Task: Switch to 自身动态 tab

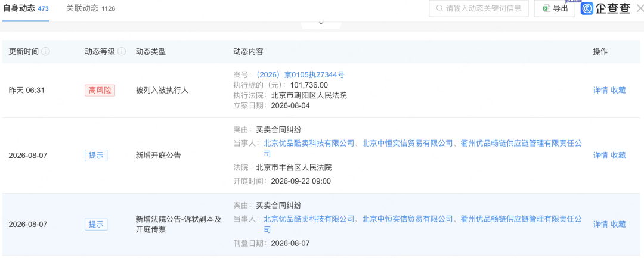Action: pos(26,8)
